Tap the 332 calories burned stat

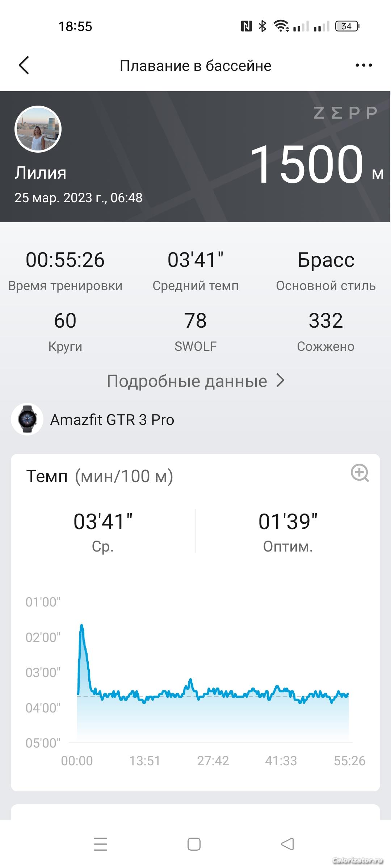point(326,321)
